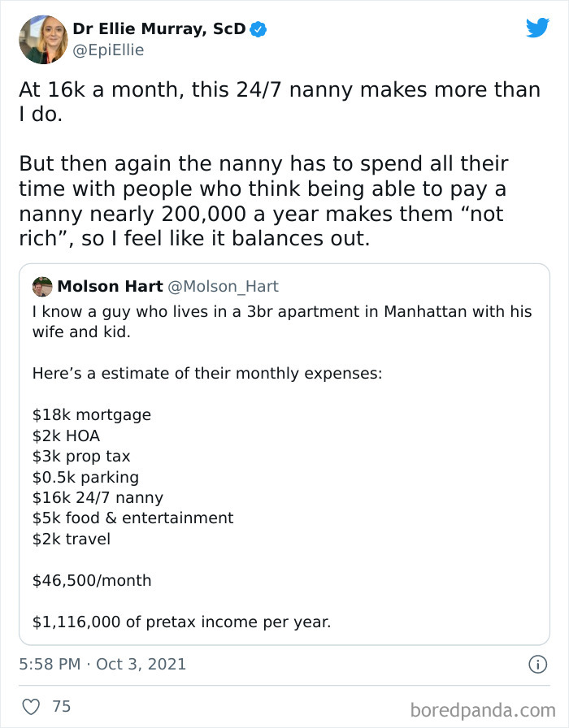Click the Dr Ellie Murray display name
Image resolution: width=569 pixels, height=728 pixels.
[159, 27]
